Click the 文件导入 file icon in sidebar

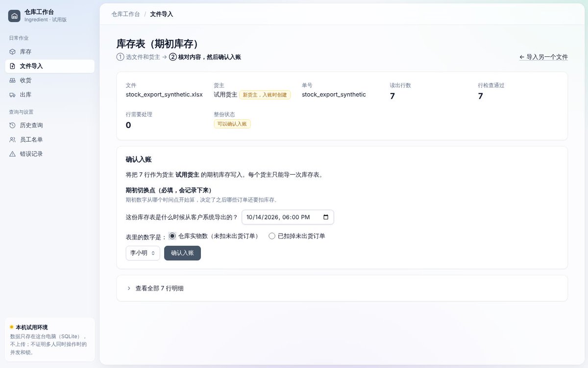[x=13, y=66]
